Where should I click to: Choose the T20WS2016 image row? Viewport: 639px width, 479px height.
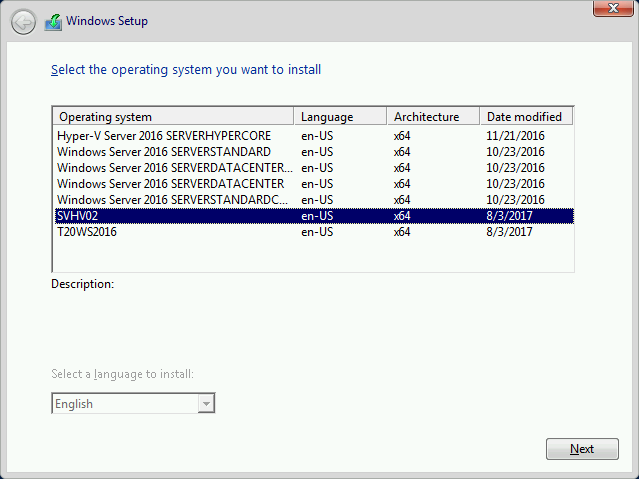314,232
